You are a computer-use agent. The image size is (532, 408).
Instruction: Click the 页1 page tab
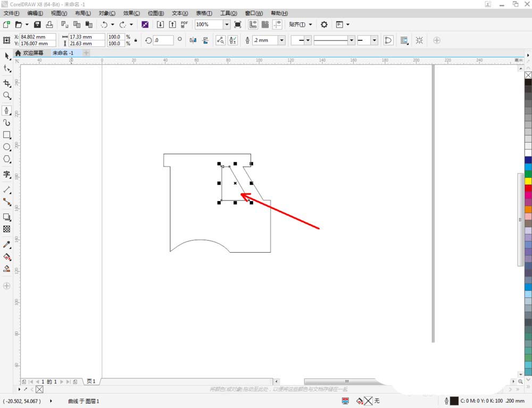[x=91, y=381]
